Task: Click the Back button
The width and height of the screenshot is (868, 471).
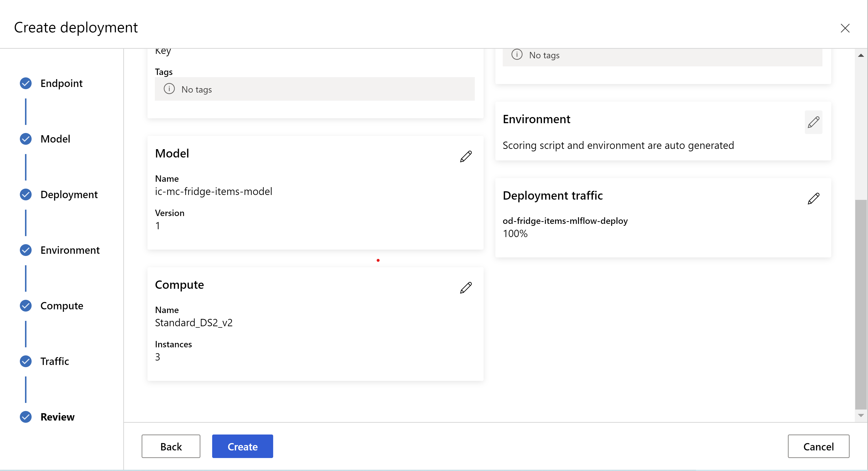Action: pos(172,446)
